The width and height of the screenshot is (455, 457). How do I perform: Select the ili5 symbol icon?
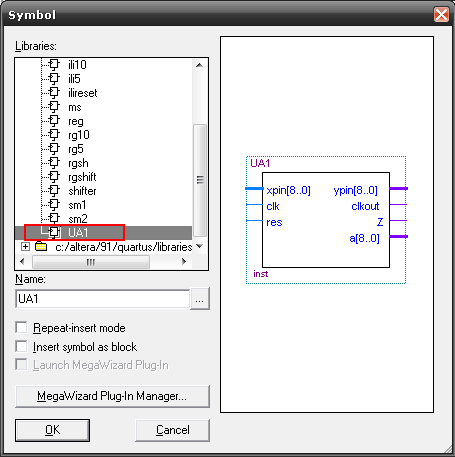click(x=54, y=78)
